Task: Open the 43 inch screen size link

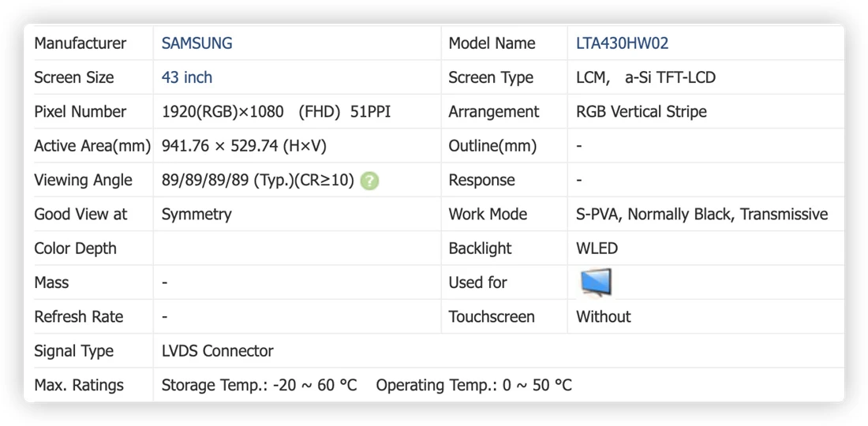Action: (x=187, y=77)
